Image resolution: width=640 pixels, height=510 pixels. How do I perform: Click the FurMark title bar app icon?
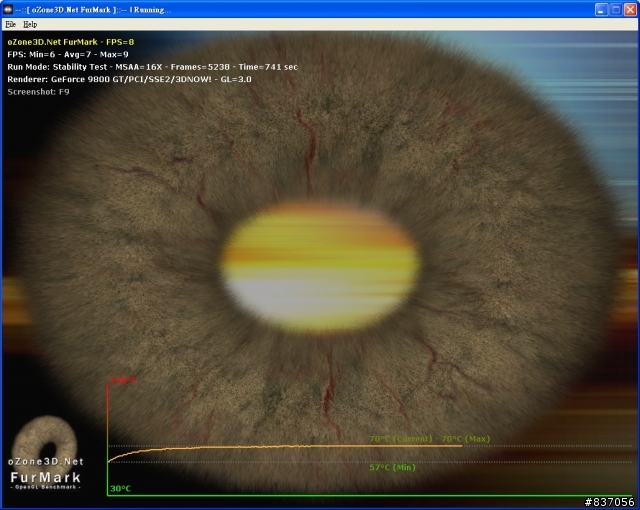[x=8, y=9]
